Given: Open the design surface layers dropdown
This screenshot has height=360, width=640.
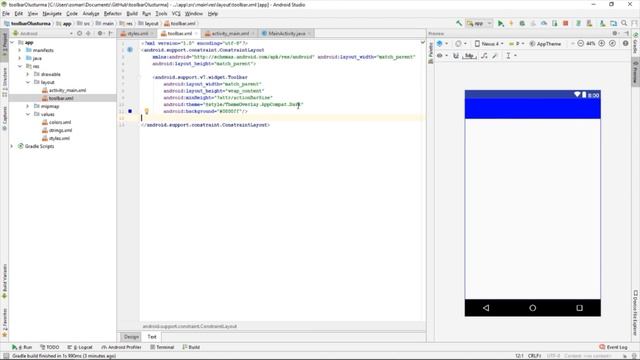Looking at the screenshot, I should [442, 44].
